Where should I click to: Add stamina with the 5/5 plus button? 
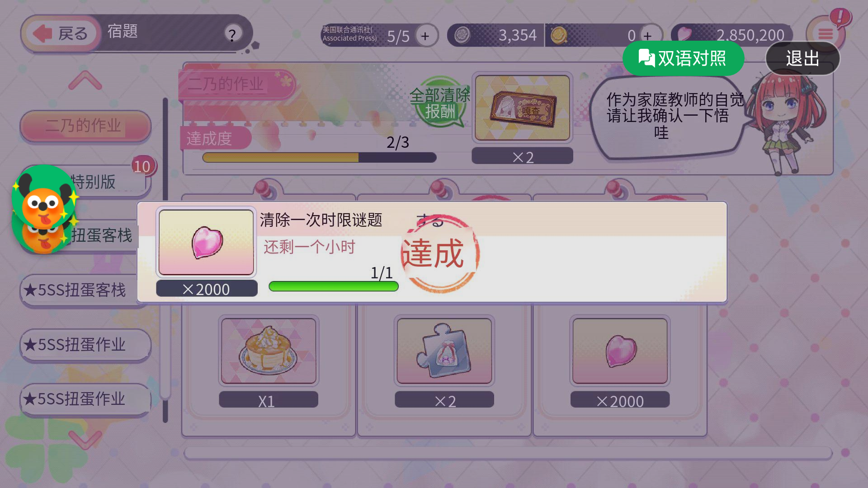point(425,36)
